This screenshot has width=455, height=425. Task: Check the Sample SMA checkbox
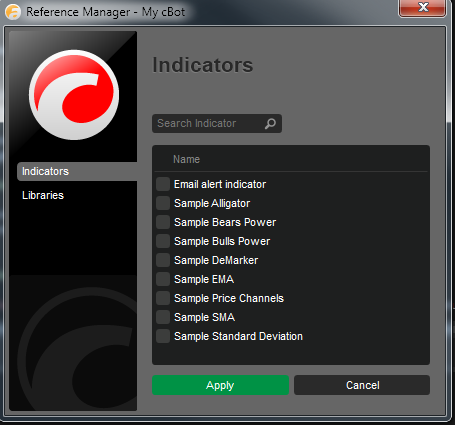163,317
